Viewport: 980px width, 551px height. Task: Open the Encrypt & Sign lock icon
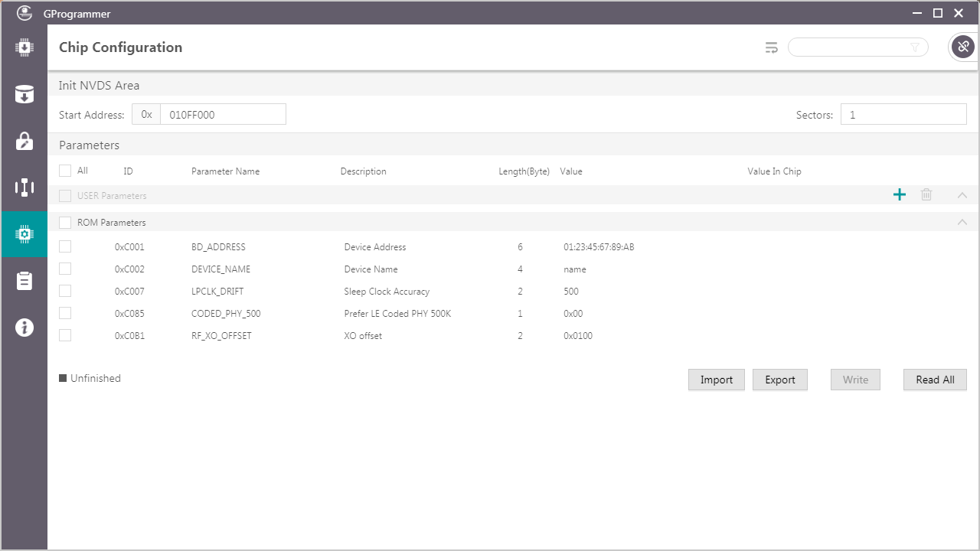(x=24, y=141)
